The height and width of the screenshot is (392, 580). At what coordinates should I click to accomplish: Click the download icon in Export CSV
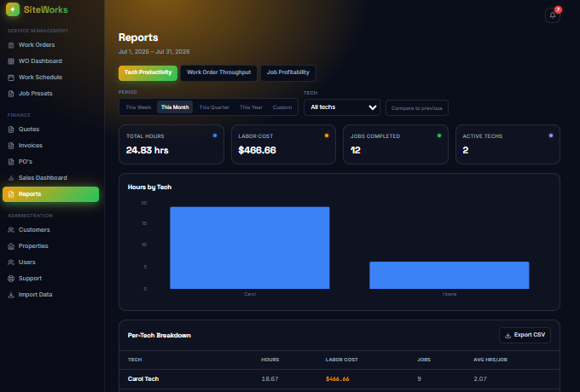coord(507,336)
